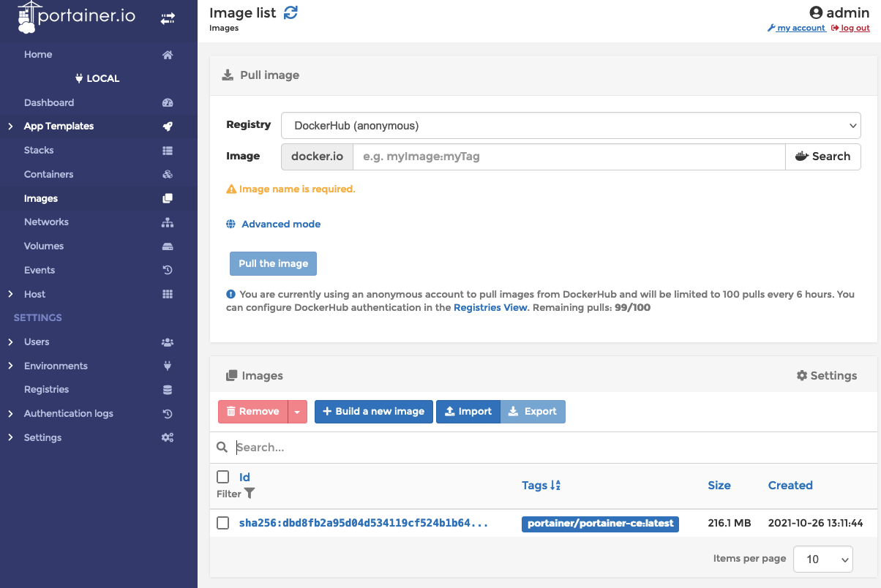The width and height of the screenshot is (881, 588).
Task: Click the Environments plug icon
Action: 168,366
